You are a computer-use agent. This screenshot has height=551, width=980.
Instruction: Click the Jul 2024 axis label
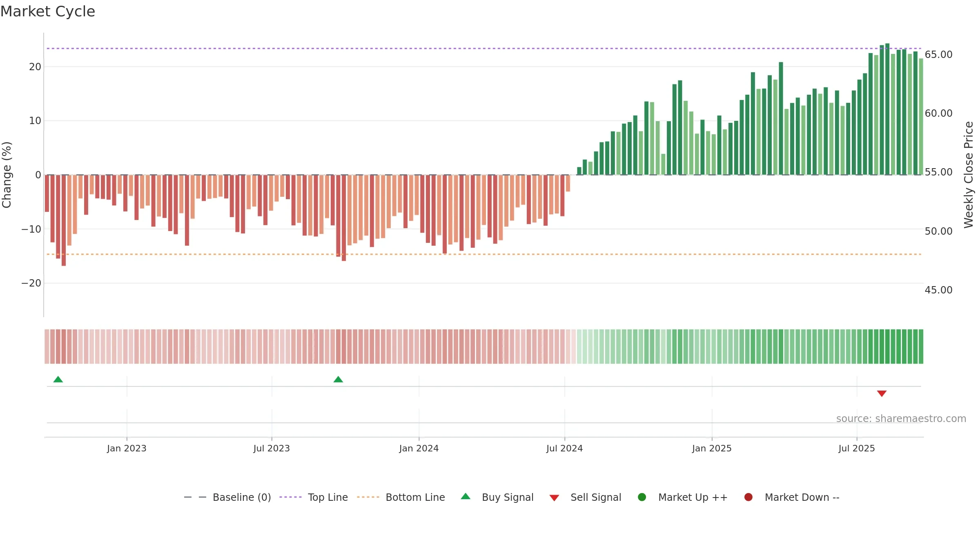tap(565, 448)
